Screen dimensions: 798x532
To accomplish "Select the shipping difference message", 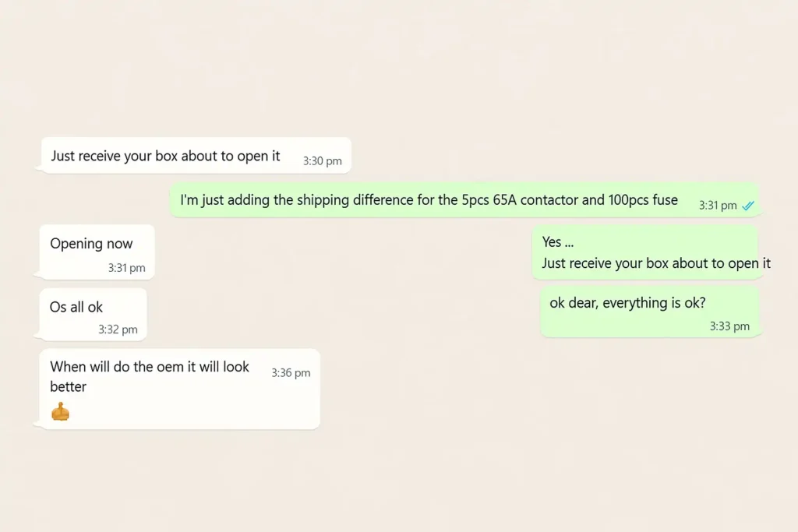I will tap(429, 200).
